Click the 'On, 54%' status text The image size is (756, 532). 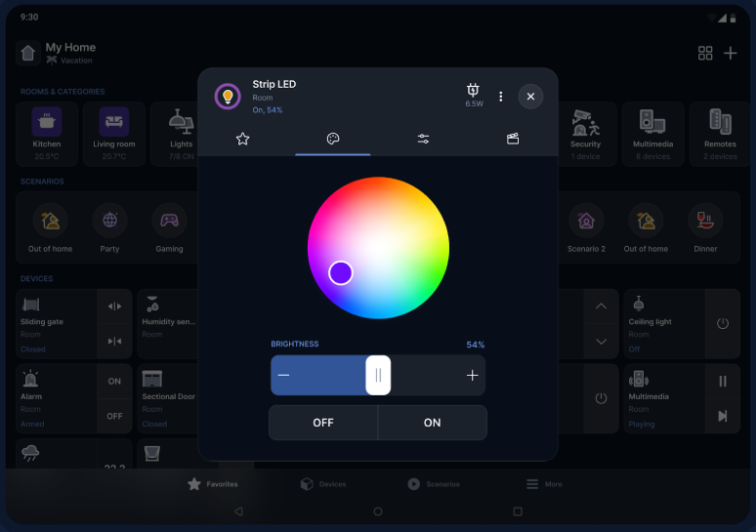pos(267,110)
